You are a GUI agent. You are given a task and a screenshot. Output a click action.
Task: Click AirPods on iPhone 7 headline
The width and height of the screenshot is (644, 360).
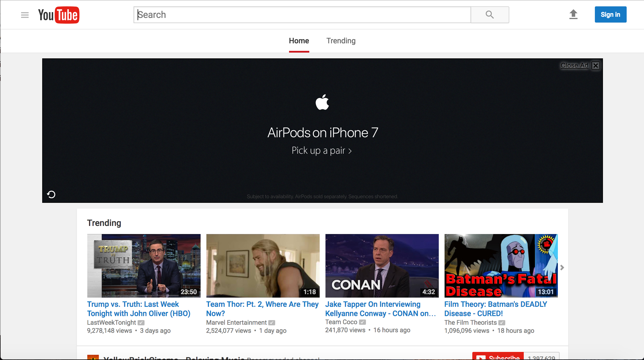[323, 133]
